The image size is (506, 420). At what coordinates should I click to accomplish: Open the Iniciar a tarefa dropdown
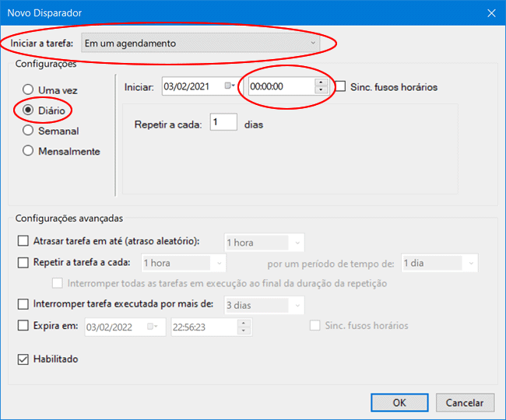[x=200, y=43]
